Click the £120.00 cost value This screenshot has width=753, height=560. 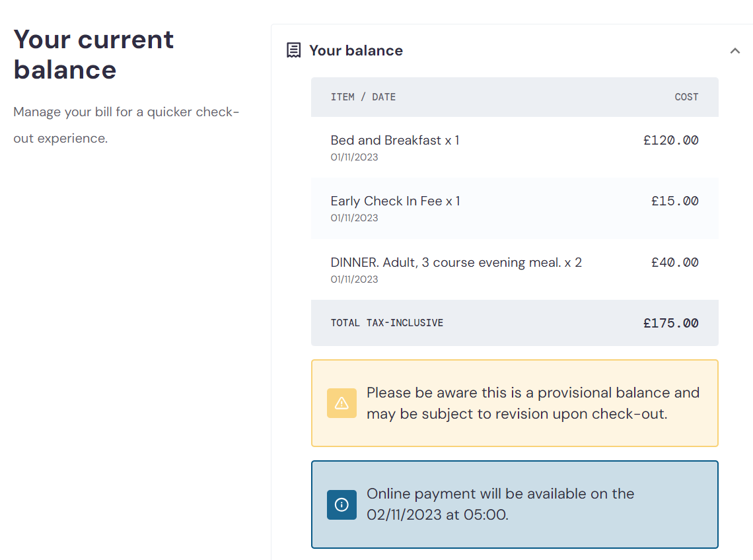[x=671, y=140]
